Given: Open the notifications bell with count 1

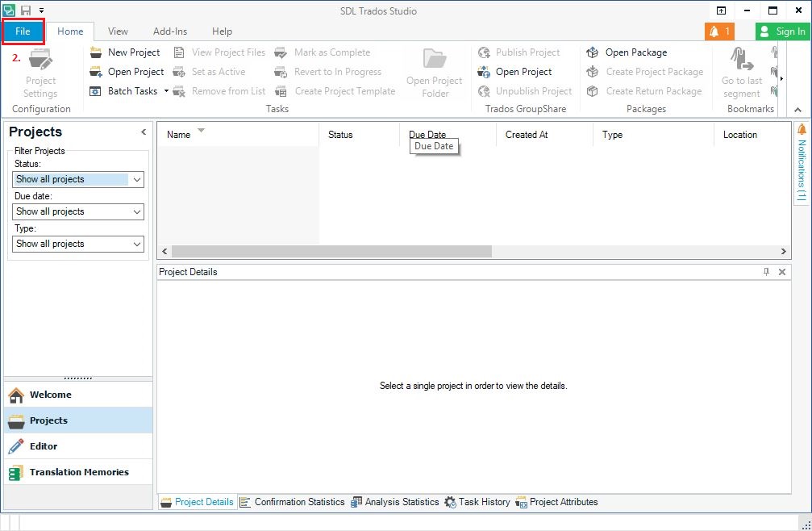Looking at the screenshot, I should click(x=719, y=31).
